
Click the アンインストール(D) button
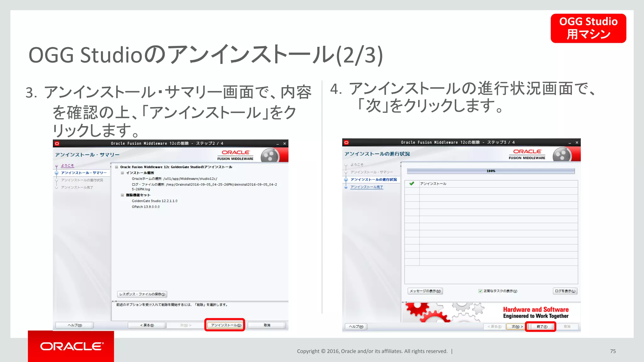225,325
